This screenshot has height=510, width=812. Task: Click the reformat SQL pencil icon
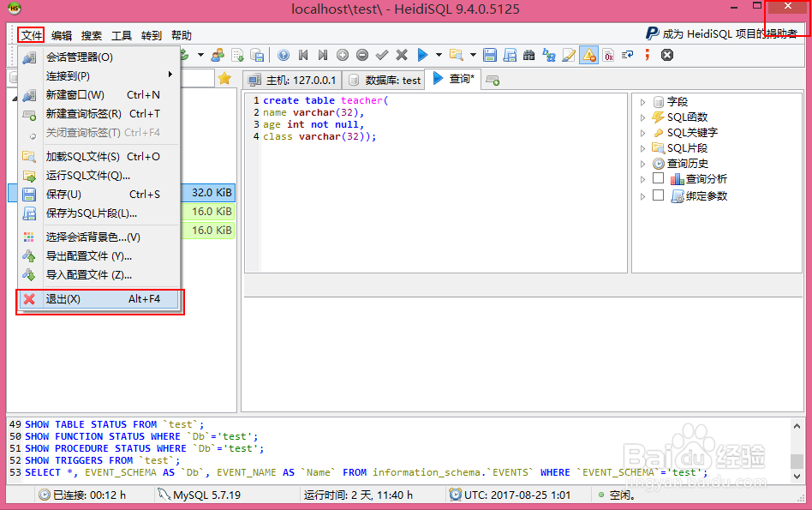569,55
